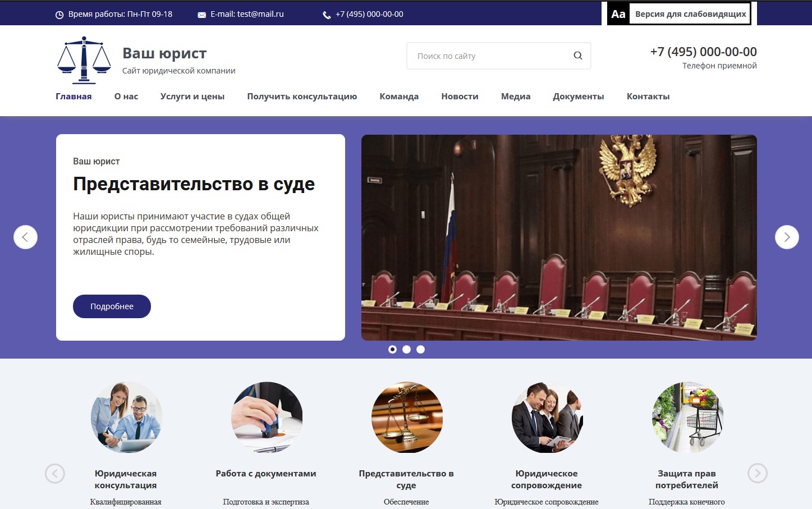Viewport: 812px width, 509px height.
Task: Select the first slider dot
Action: point(392,350)
